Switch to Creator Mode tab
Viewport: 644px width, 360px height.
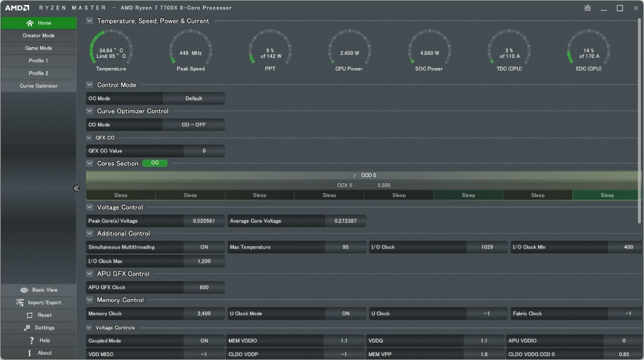[x=38, y=36]
